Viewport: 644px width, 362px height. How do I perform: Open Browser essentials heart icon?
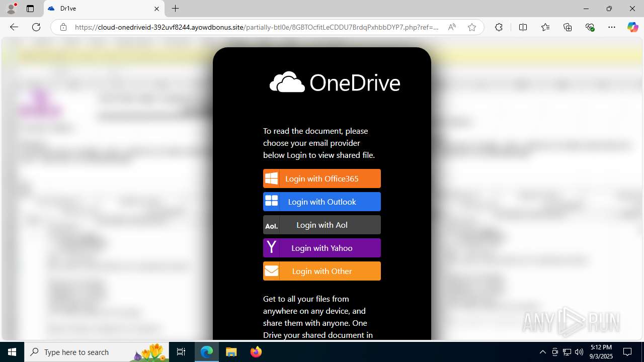590,27
